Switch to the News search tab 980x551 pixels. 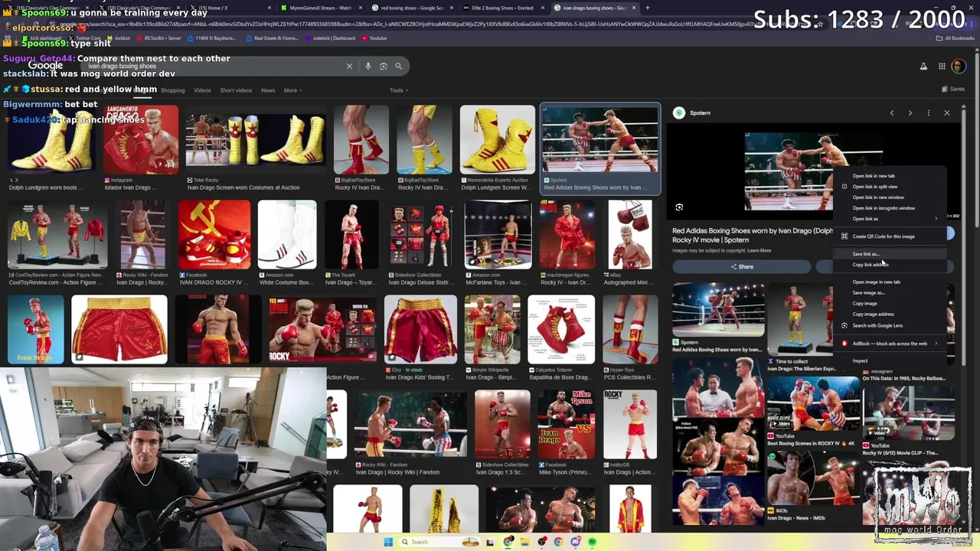268,90
